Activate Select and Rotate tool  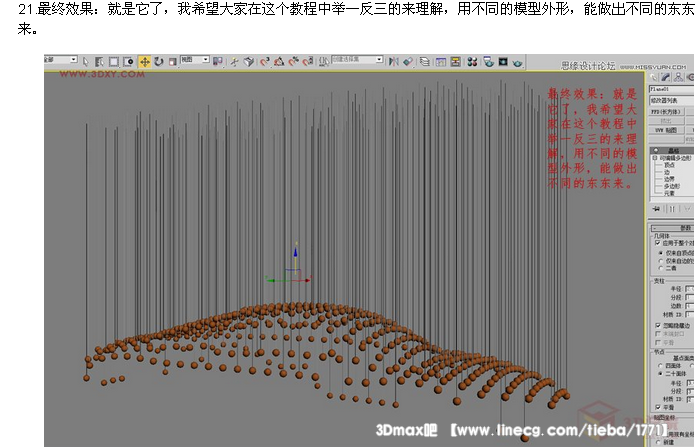point(159,61)
